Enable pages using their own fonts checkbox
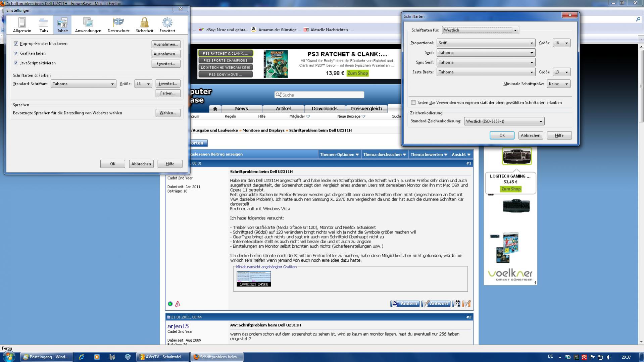This screenshot has width=644, height=362. 413,103
